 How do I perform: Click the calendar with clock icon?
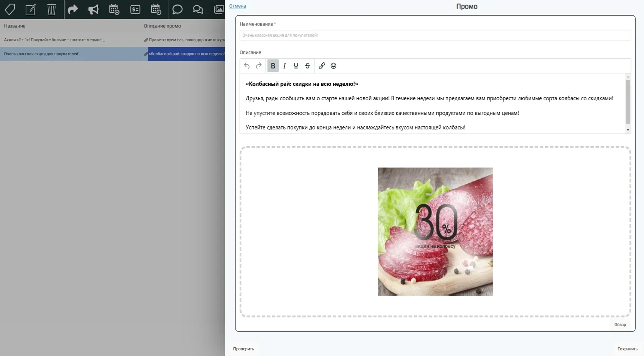coord(156,9)
